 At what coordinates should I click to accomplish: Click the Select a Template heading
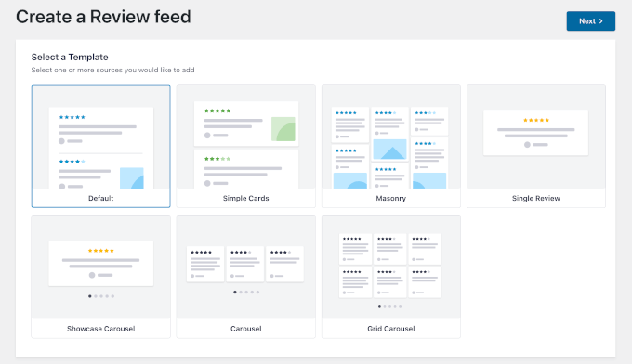[x=70, y=58]
